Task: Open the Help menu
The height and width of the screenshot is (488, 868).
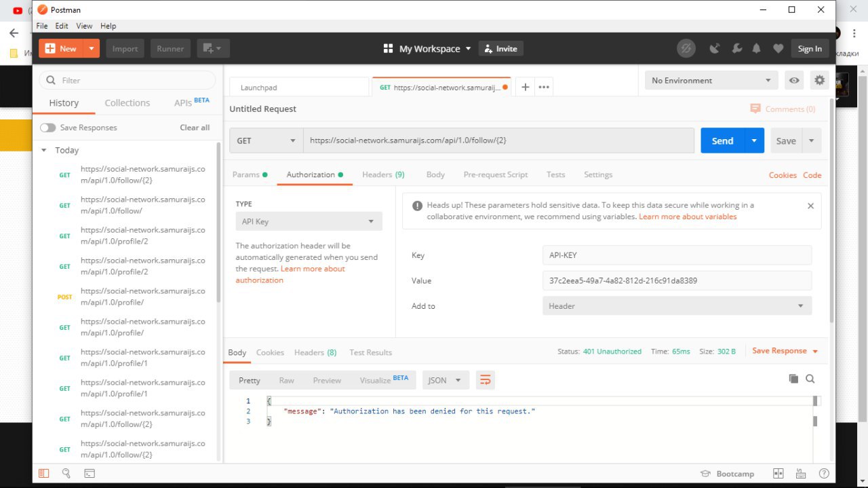Action: (x=108, y=26)
